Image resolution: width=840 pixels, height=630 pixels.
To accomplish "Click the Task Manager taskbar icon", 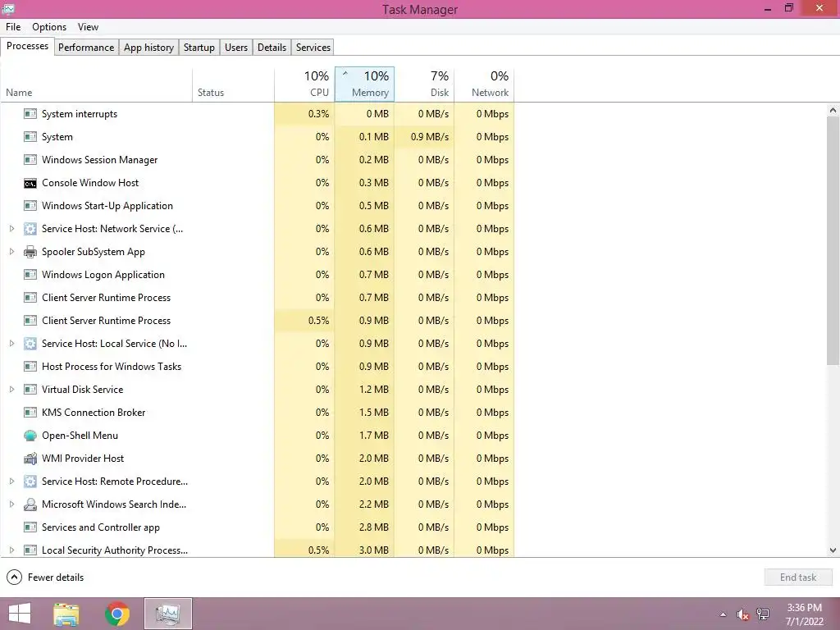I will coord(168,614).
